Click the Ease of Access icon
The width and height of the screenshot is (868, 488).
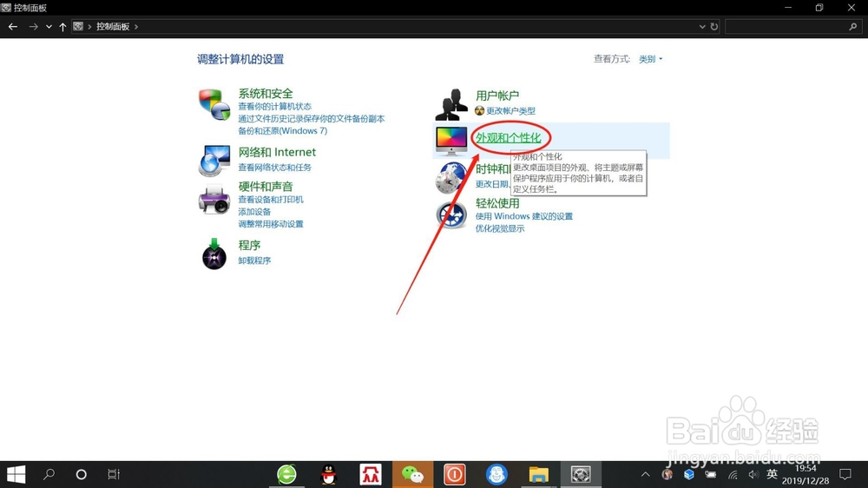tap(451, 215)
